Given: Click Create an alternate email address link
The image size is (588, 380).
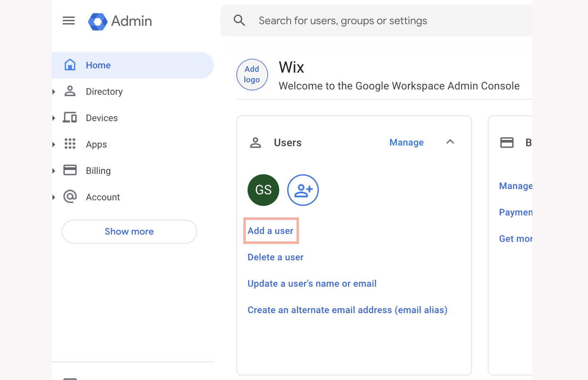Looking at the screenshot, I should coord(348,310).
